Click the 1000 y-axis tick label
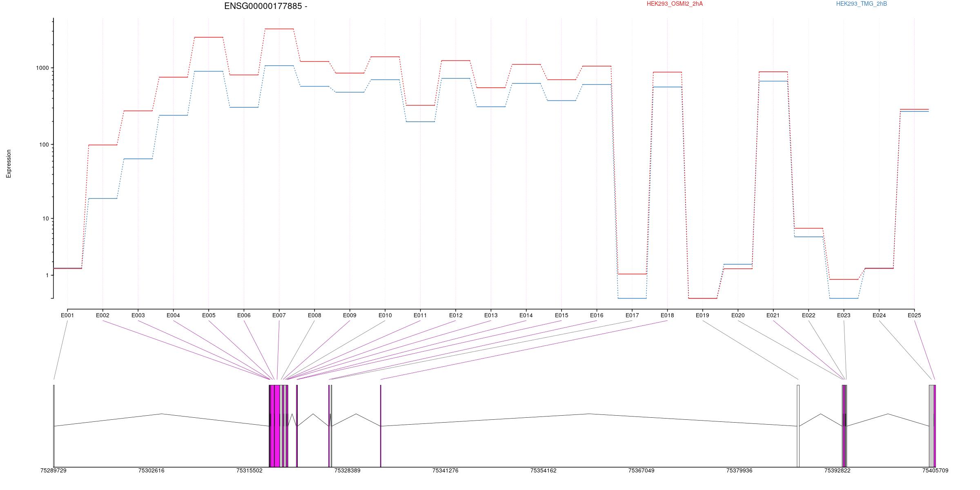 [42, 68]
